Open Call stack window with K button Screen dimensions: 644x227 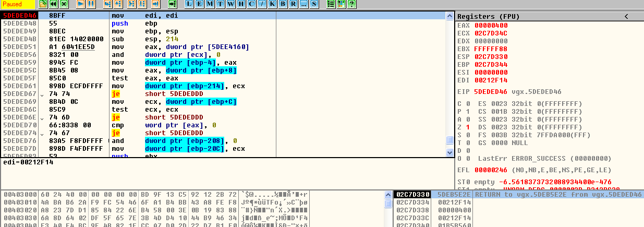pos(272,4)
